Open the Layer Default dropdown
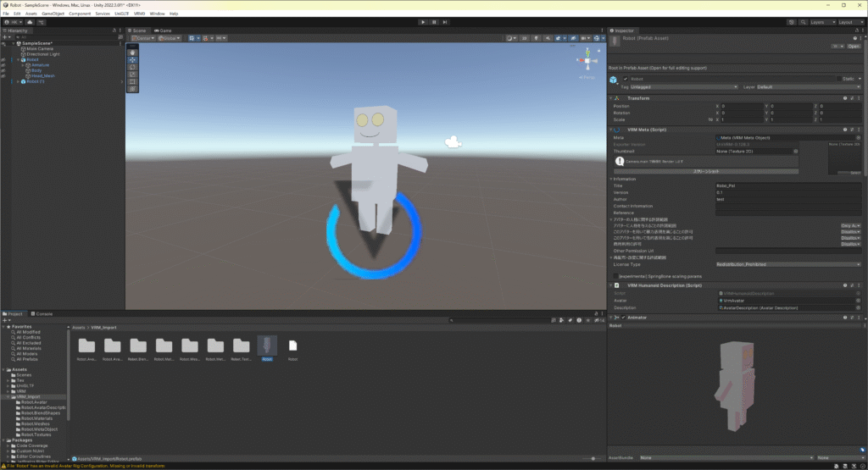Image resolution: width=868 pixels, height=470 pixels. (x=808, y=87)
